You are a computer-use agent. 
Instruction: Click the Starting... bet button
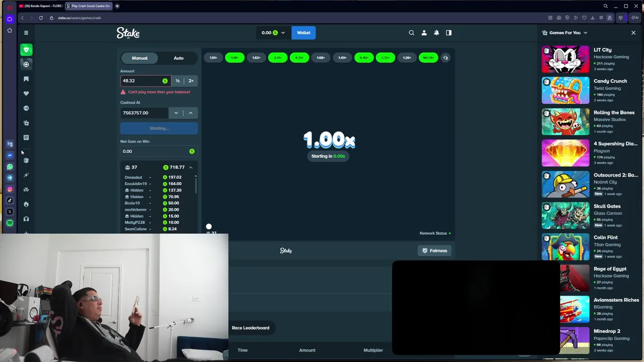(x=159, y=128)
